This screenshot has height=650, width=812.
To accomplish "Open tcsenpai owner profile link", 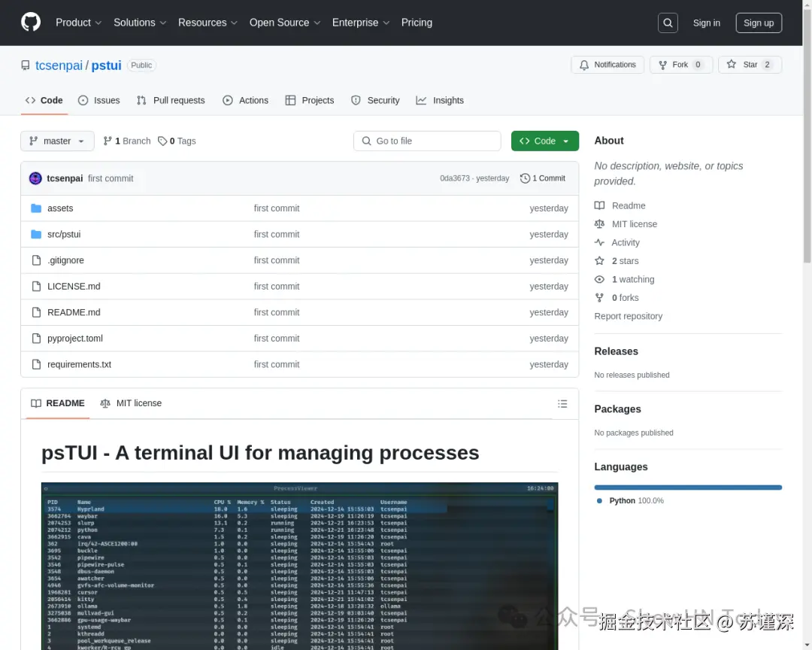I will pos(59,65).
